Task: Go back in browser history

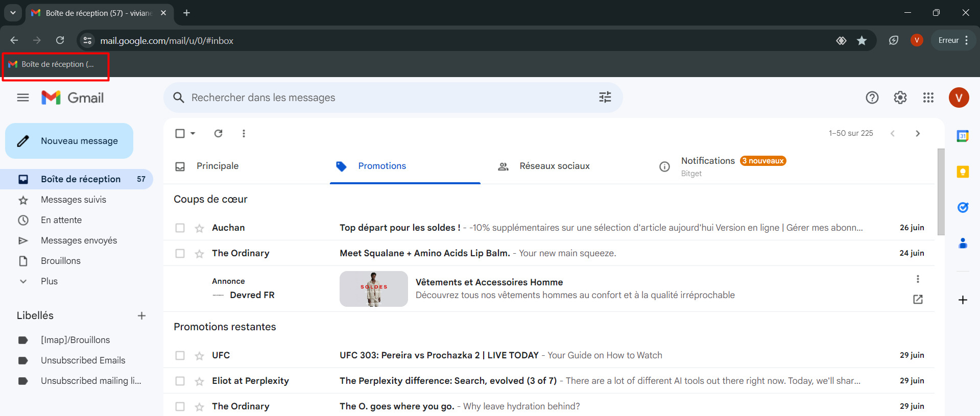Action: (x=14, y=40)
